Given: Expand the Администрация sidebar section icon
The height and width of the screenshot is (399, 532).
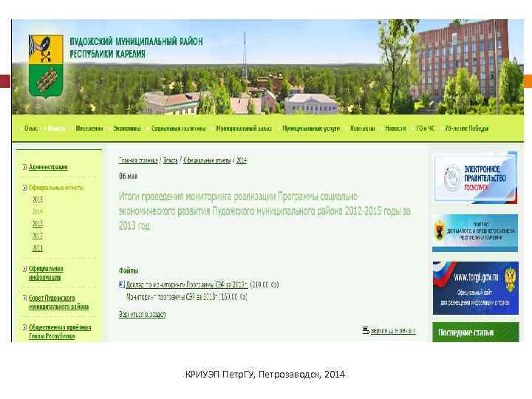Looking at the screenshot, I should tap(25, 166).
